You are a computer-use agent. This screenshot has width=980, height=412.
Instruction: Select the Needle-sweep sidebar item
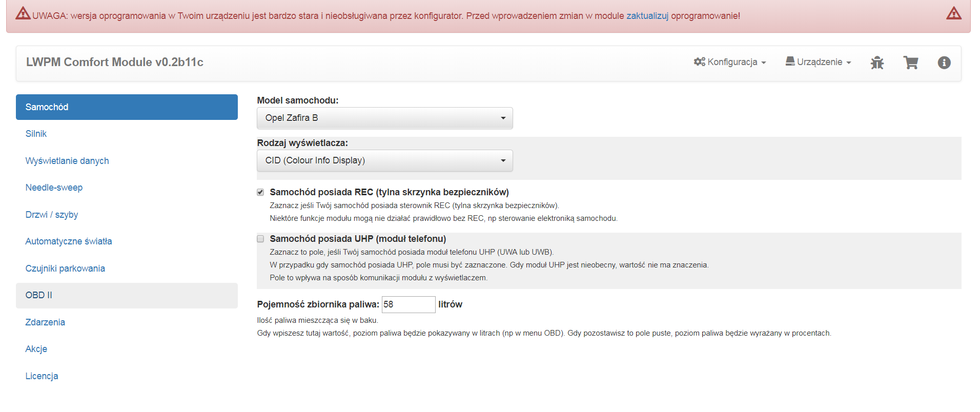[x=54, y=188]
